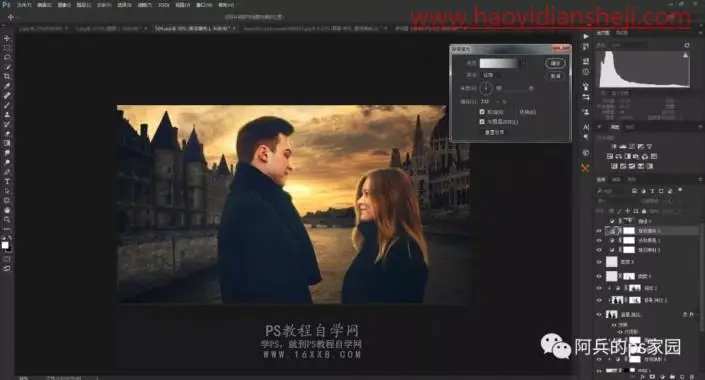The image size is (705, 380).
Task: Open the Layers panel flyout menu
Action: pyautogui.click(x=700, y=179)
